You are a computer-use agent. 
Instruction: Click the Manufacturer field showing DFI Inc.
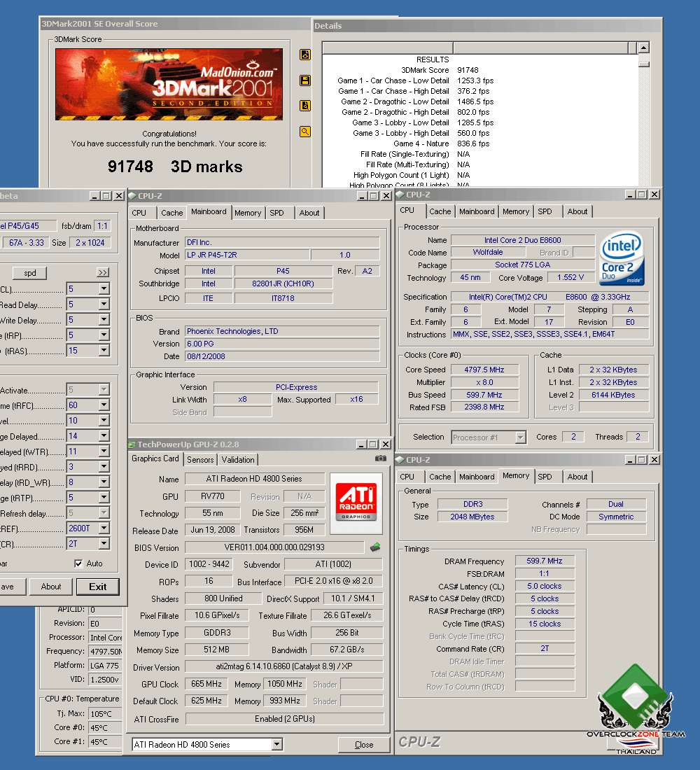pos(282,242)
